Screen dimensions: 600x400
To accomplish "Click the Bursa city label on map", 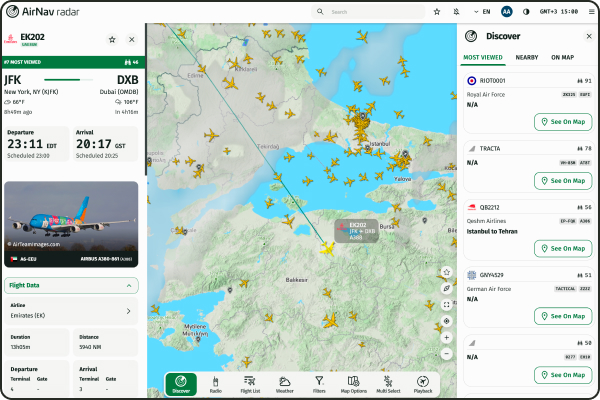I will tap(387, 227).
